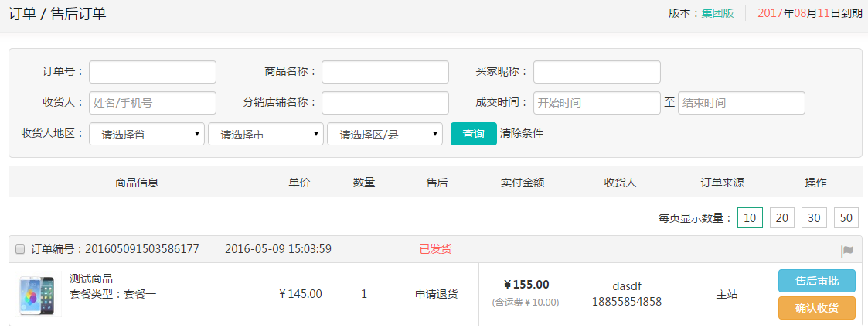Open the 请选择市 city dropdown
This screenshot has width=868, height=335.
tap(266, 134)
